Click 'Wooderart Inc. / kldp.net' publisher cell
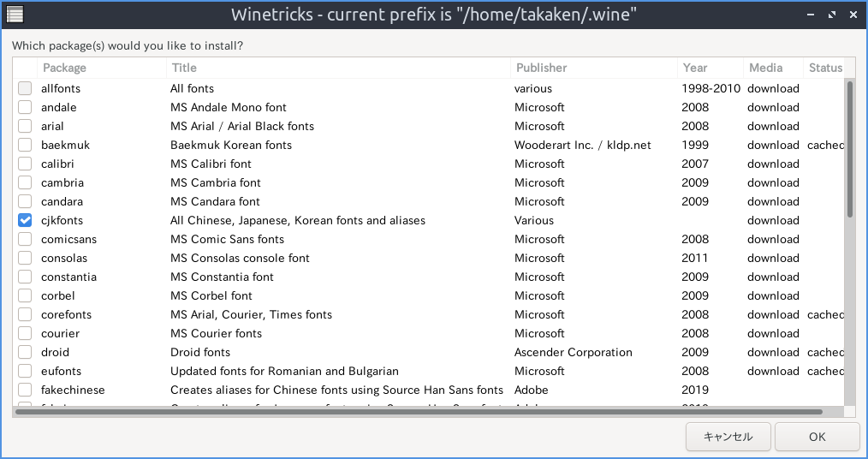This screenshot has height=459, width=868. (x=582, y=145)
